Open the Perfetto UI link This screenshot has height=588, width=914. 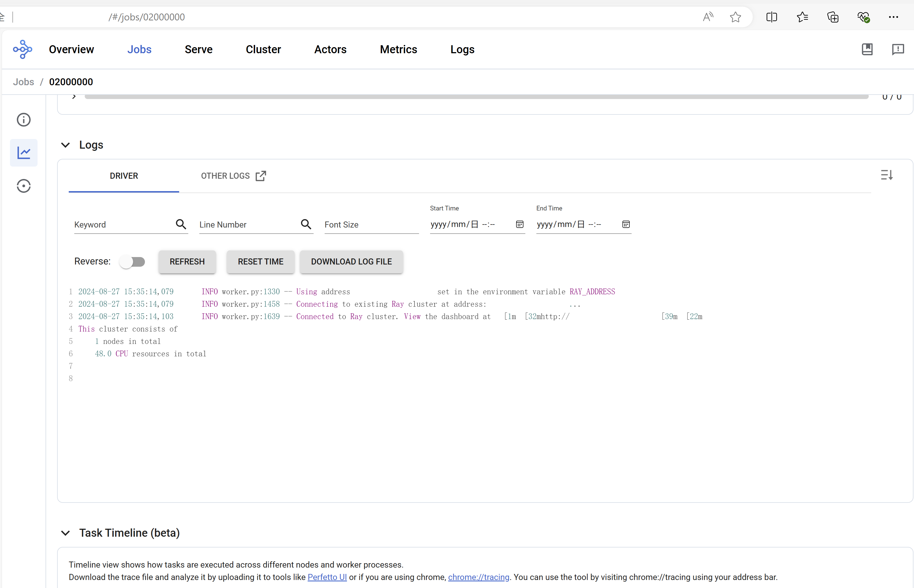[x=327, y=577]
